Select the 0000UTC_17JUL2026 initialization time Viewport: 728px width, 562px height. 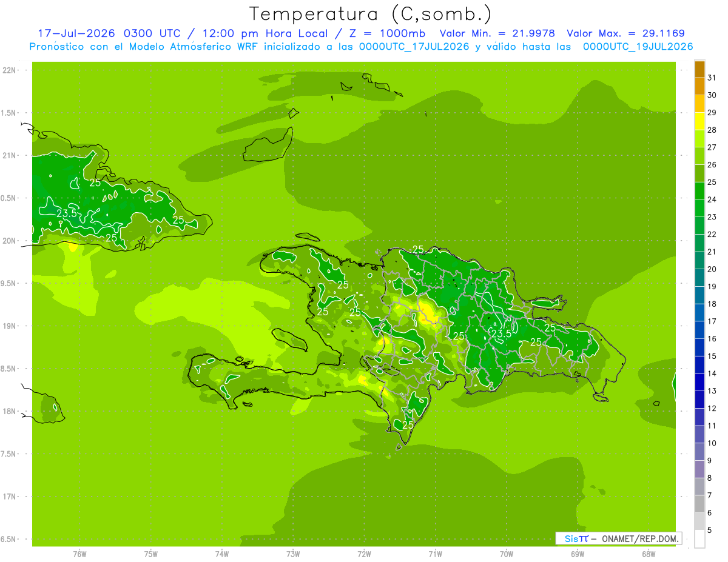pyautogui.click(x=413, y=47)
